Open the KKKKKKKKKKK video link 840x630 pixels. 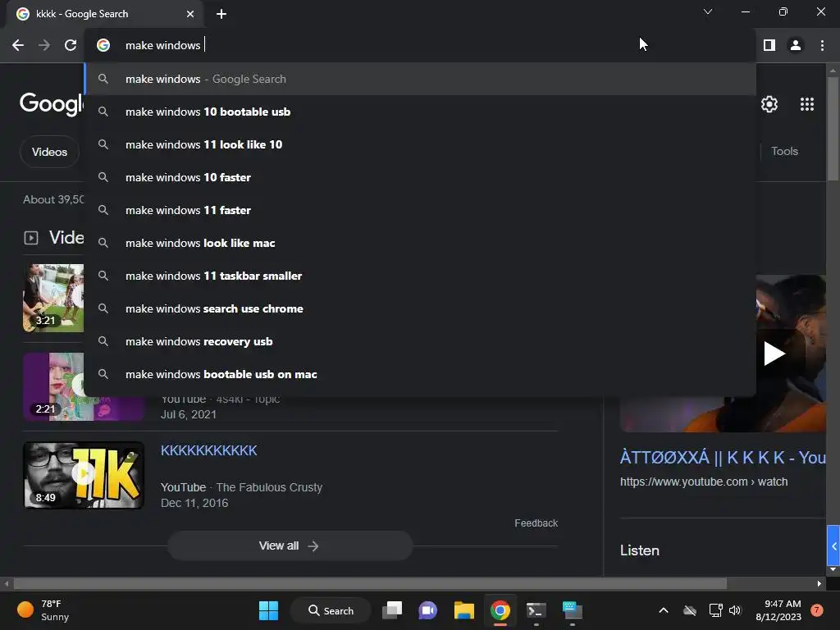[209, 450]
